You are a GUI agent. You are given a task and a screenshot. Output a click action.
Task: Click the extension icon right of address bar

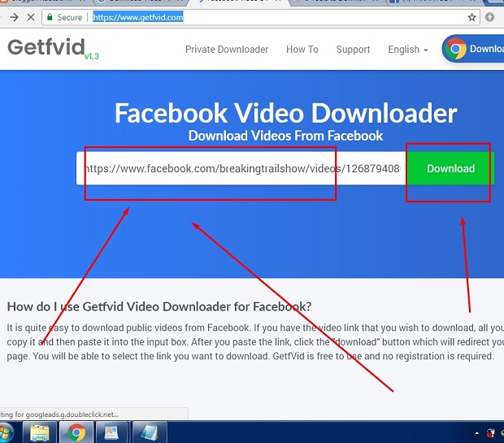click(489, 17)
